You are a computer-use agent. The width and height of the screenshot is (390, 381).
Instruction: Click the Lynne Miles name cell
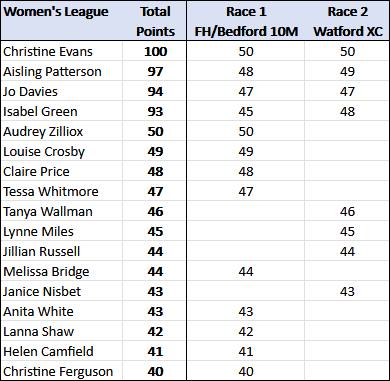pyautogui.click(x=62, y=231)
